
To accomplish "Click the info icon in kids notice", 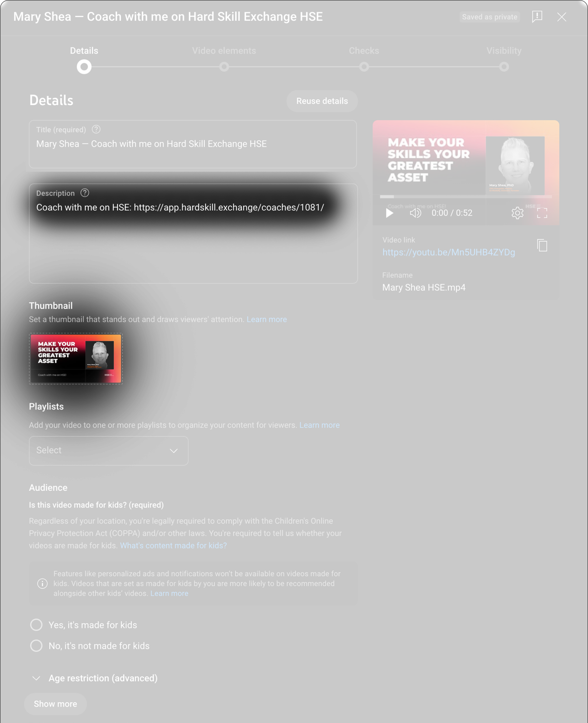I will click(42, 583).
